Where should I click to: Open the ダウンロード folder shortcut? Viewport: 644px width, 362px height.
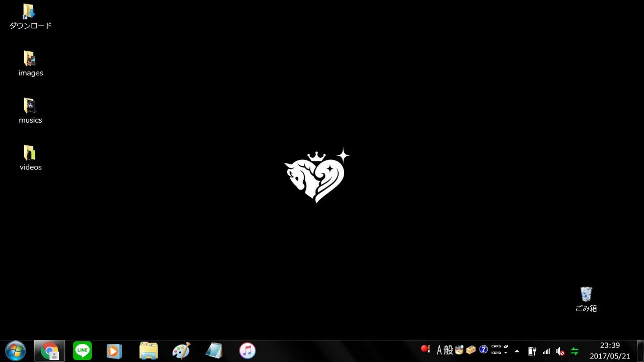(30, 17)
